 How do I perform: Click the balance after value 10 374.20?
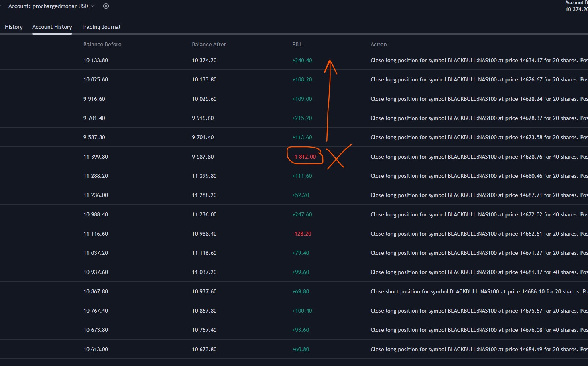point(204,60)
